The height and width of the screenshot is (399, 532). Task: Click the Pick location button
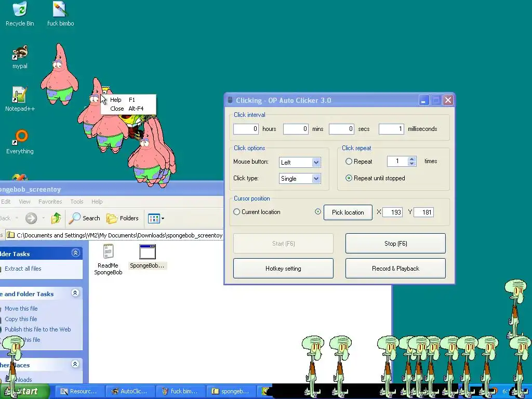(348, 212)
